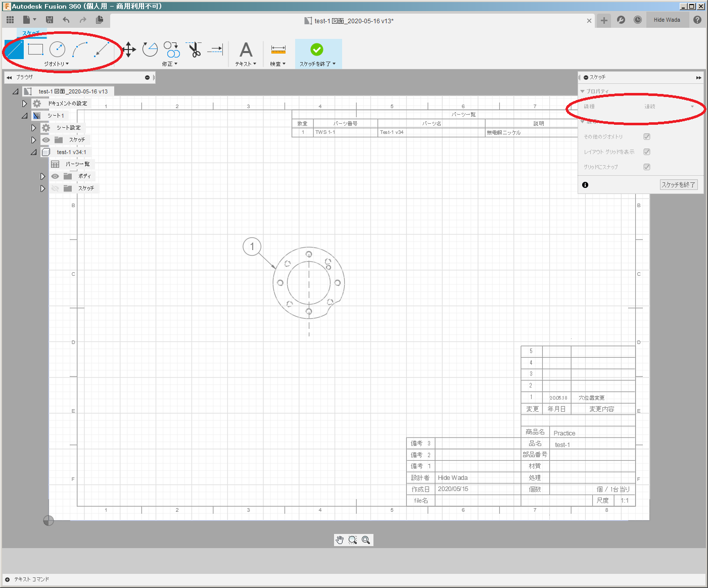
Task: Click balloon number 1 on the drawing
Action: (x=252, y=247)
